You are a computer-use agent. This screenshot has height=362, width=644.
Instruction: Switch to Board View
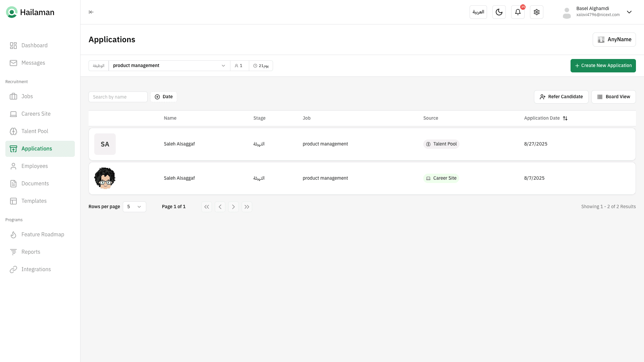click(x=613, y=97)
